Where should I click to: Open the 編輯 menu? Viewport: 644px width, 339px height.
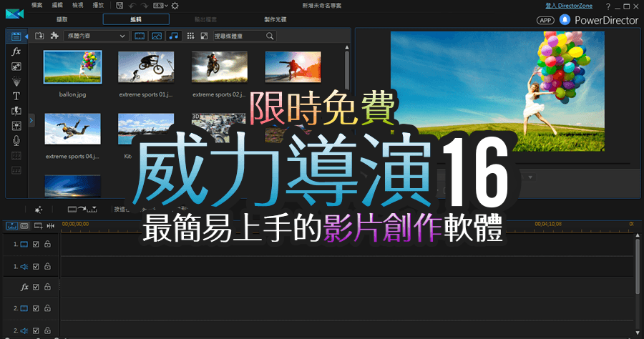click(57, 5)
